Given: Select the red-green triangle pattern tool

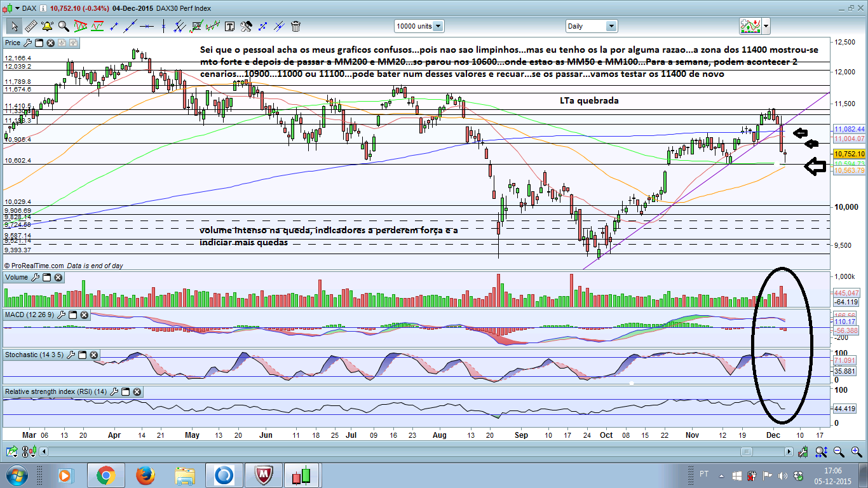Looking at the screenshot, I should pos(81,26).
